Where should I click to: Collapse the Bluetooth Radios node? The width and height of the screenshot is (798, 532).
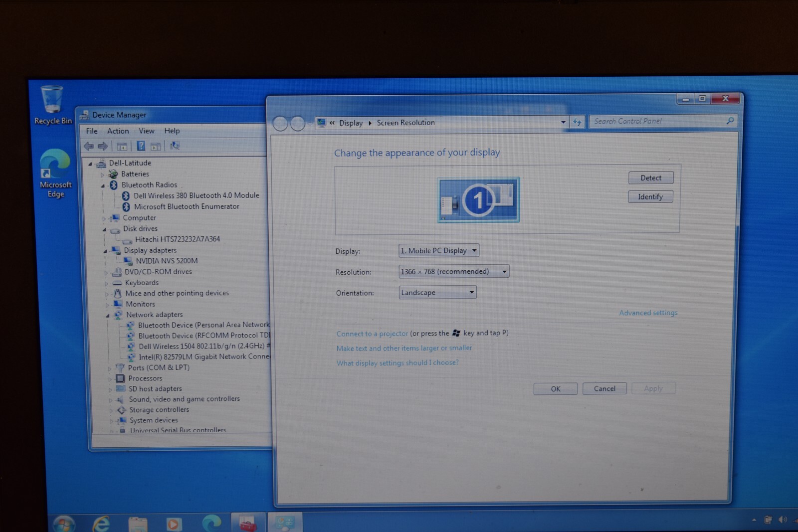tap(103, 185)
